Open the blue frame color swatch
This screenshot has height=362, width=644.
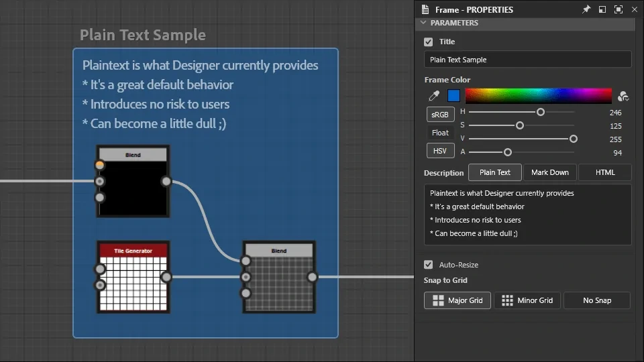453,96
